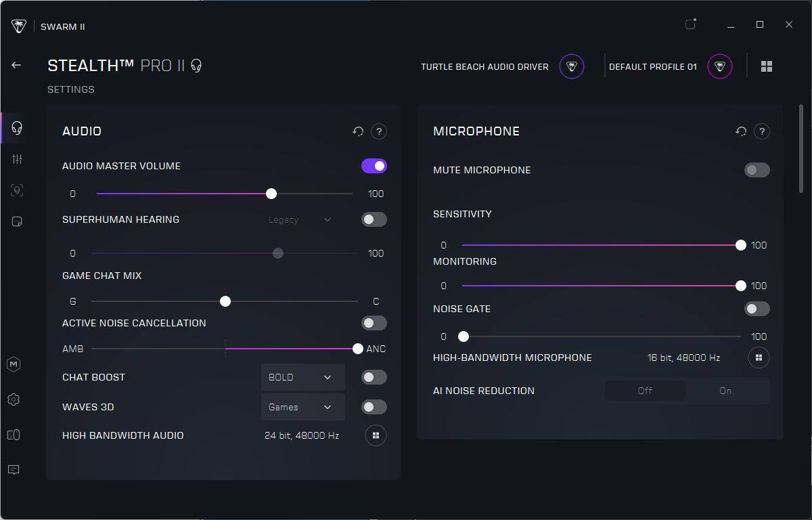Enable the Noise Gate toggle
The height and width of the screenshot is (520, 812).
click(757, 309)
